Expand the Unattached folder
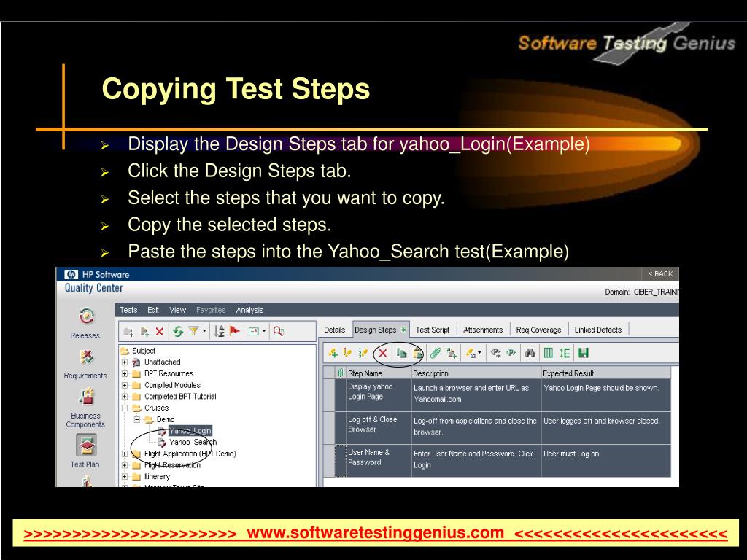The height and width of the screenshot is (560, 747). click(x=124, y=362)
